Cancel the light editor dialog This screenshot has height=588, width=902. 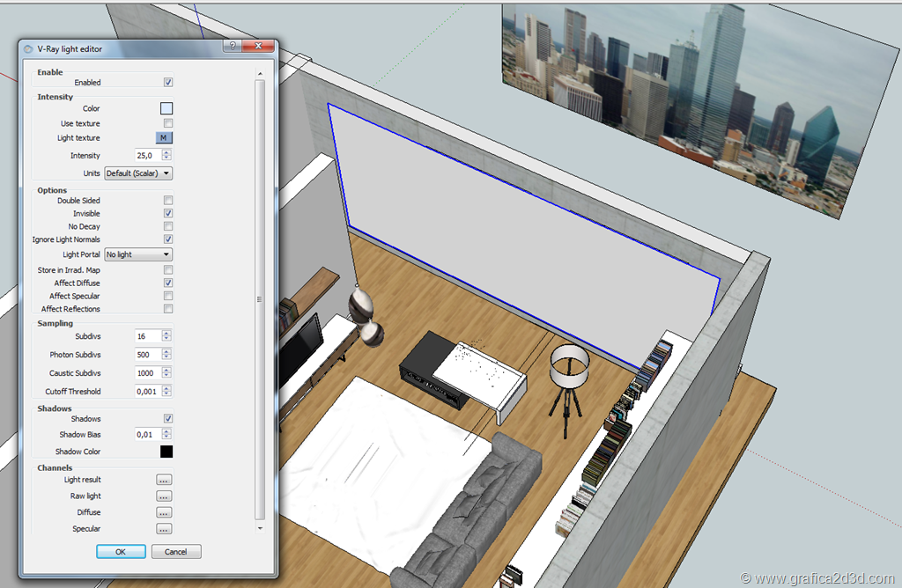point(176,552)
